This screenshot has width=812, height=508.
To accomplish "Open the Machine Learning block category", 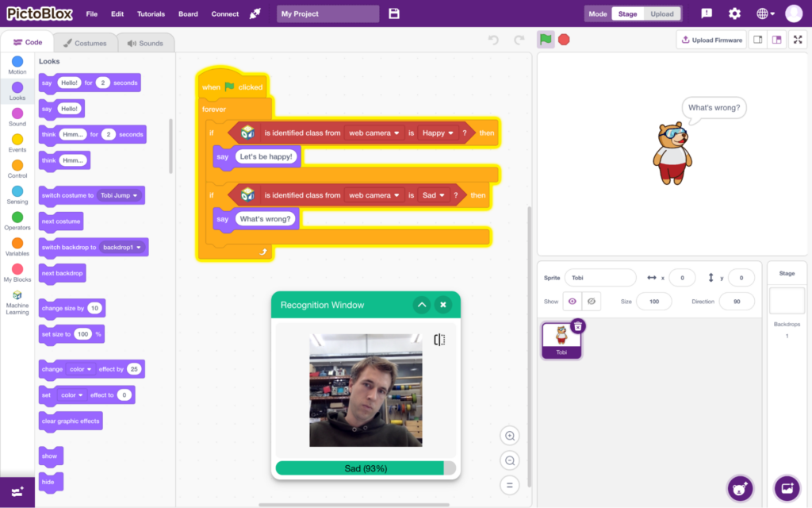I will point(17,302).
